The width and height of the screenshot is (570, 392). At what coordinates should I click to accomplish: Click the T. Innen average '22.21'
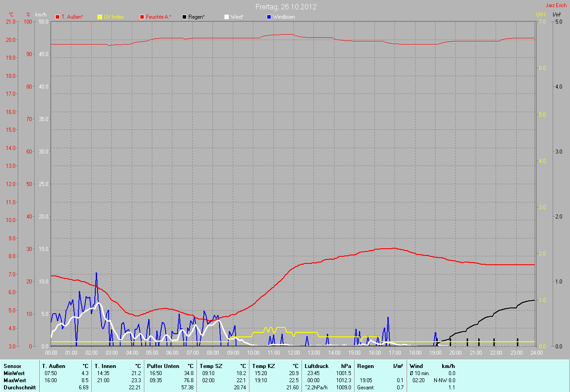pyautogui.click(x=134, y=388)
